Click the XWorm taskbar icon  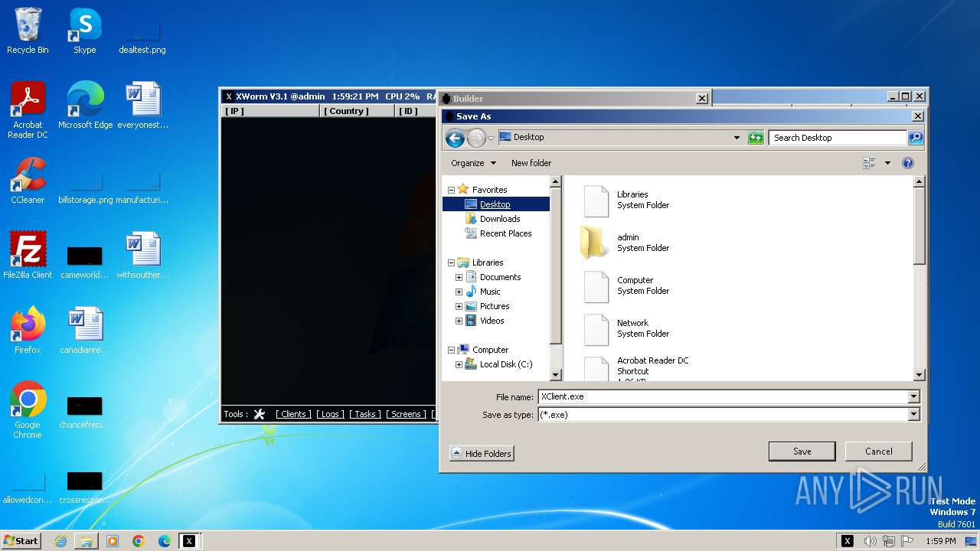pyautogui.click(x=188, y=541)
